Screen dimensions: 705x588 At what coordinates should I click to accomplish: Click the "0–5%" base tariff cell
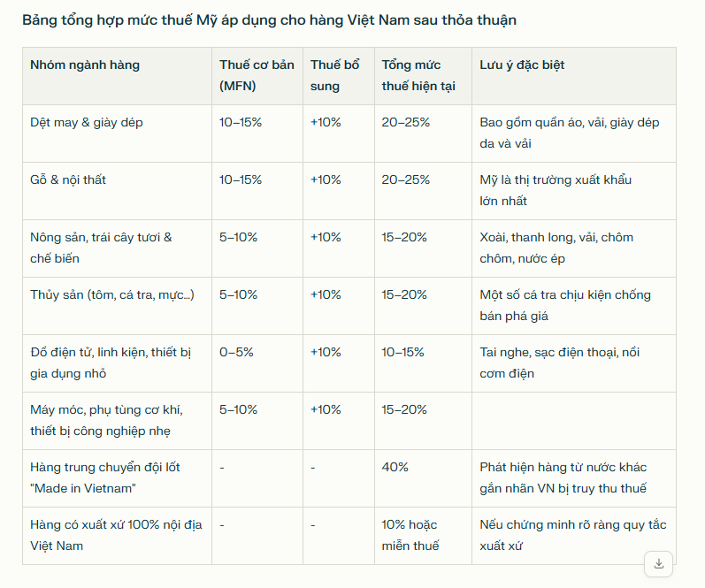[x=236, y=352]
